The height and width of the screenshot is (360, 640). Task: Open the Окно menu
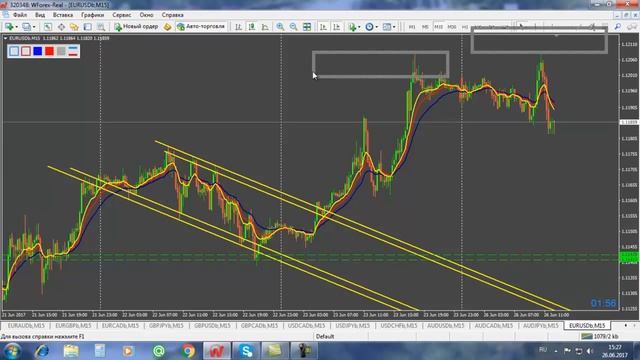tap(147, 15)
